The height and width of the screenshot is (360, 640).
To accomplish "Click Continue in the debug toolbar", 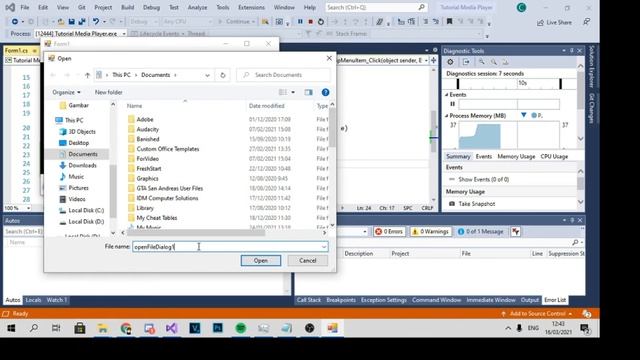I will pos(237,22).
